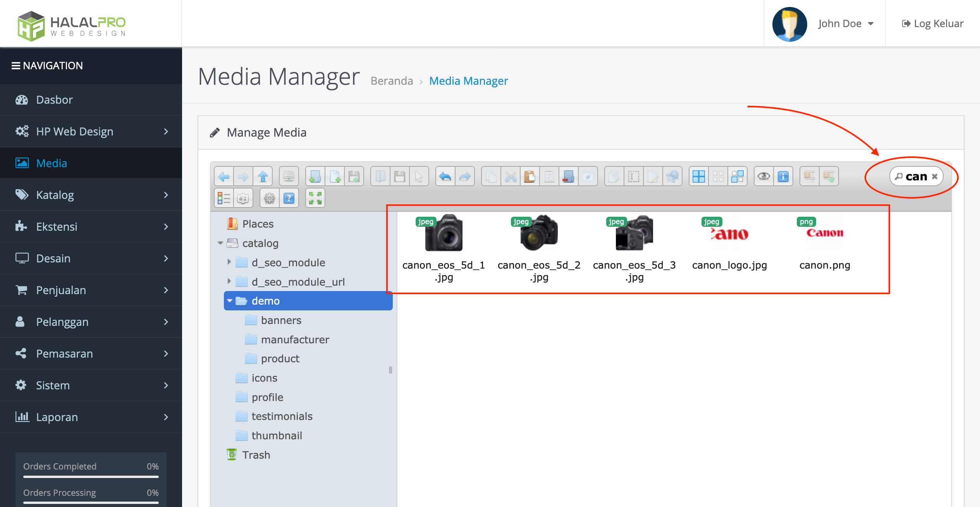The image size is (980, 507).
Task: Click the Download floppy disk icon
Action: coord(400,177)
